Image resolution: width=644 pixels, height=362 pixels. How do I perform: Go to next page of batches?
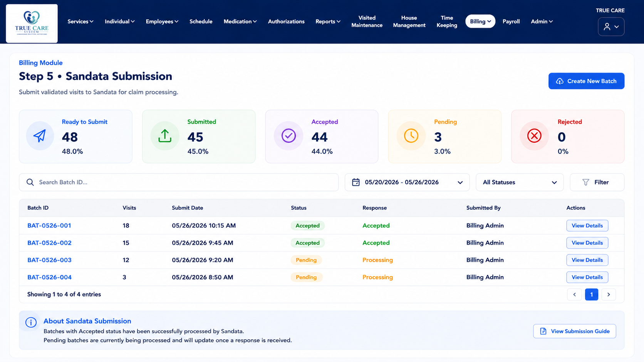pyautogui.click(x=609, y=294)
